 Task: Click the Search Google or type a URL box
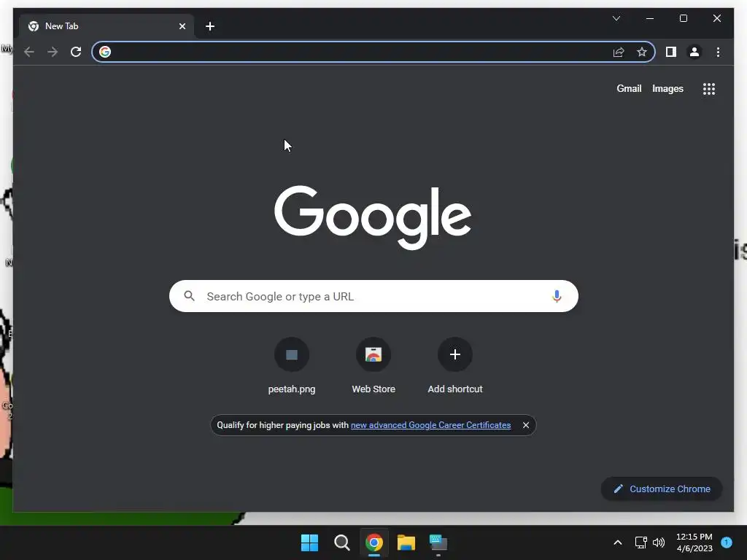point(373,296)
